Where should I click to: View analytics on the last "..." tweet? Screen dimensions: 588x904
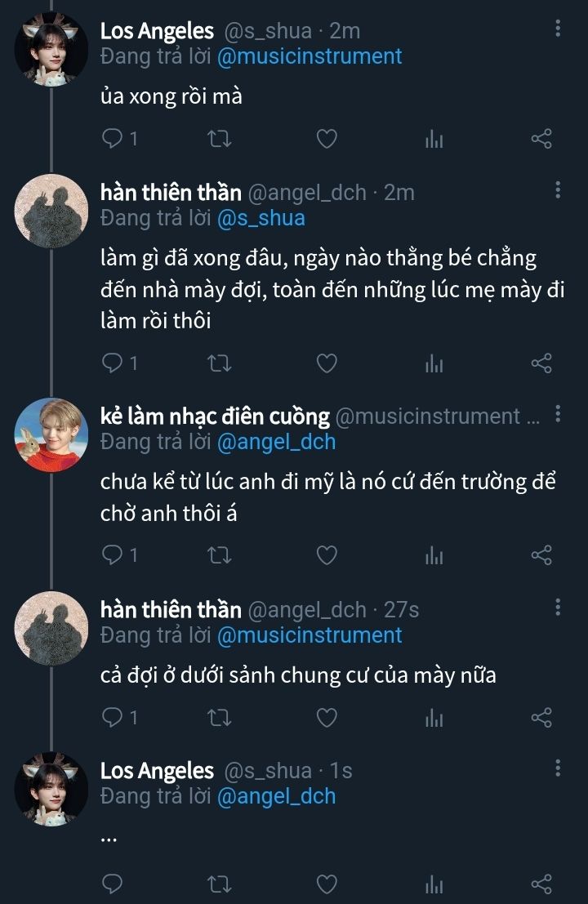point(434,884)
